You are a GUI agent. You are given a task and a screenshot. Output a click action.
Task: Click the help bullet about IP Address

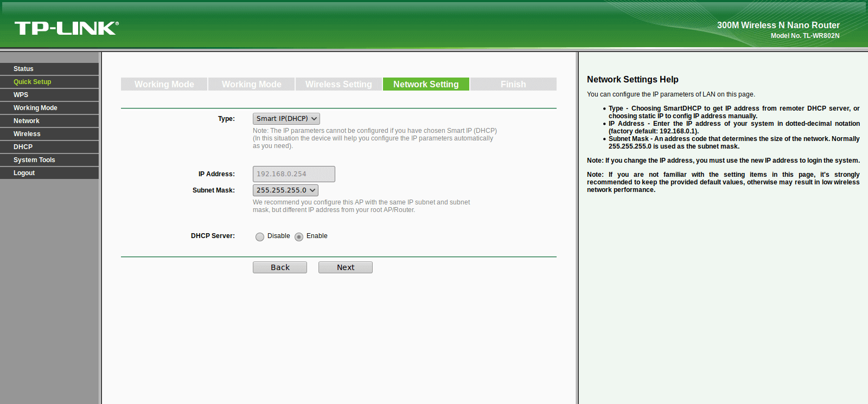pos(734,127)
